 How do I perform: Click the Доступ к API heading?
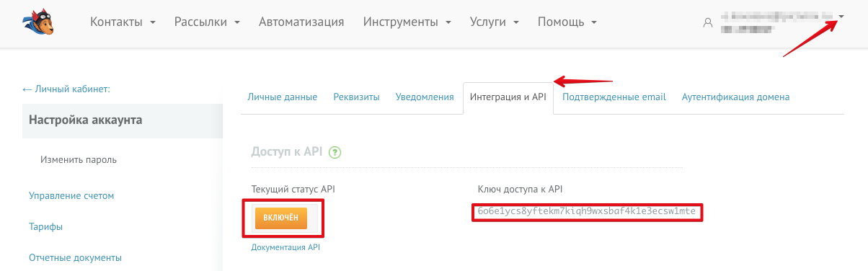coord(287,152)
